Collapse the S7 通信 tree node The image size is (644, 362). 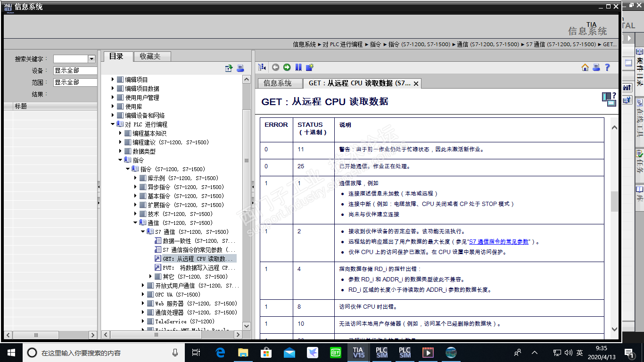coord(143,232)
